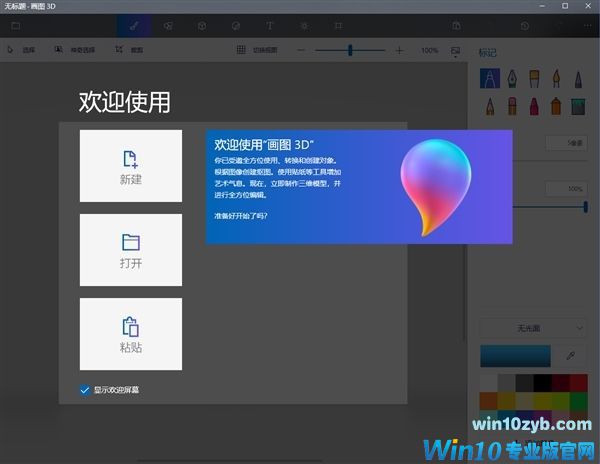
Task: Expand the 无光面 material dropdown
Action: (x=532, y=327)
